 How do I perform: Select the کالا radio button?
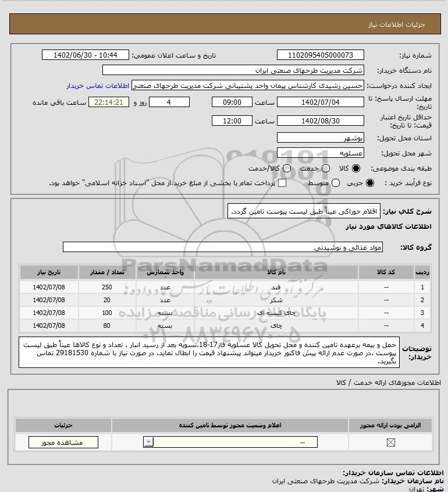point(356,168)
